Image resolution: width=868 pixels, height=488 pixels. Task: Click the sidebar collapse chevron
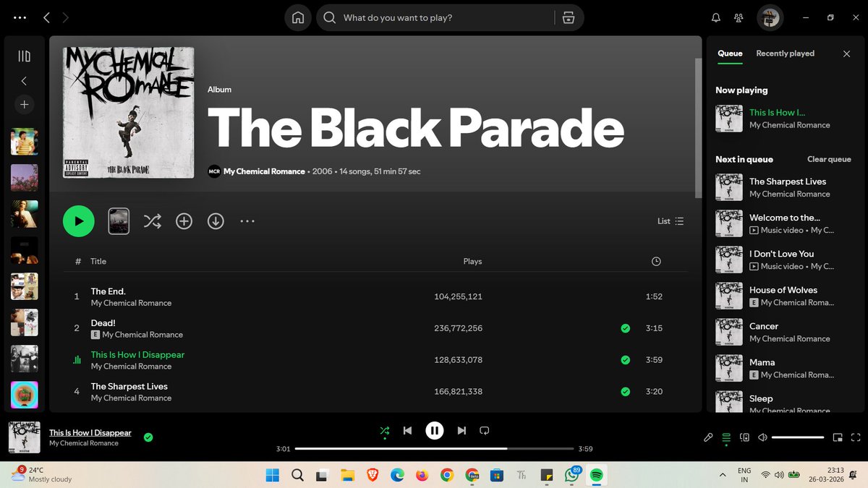24,81
